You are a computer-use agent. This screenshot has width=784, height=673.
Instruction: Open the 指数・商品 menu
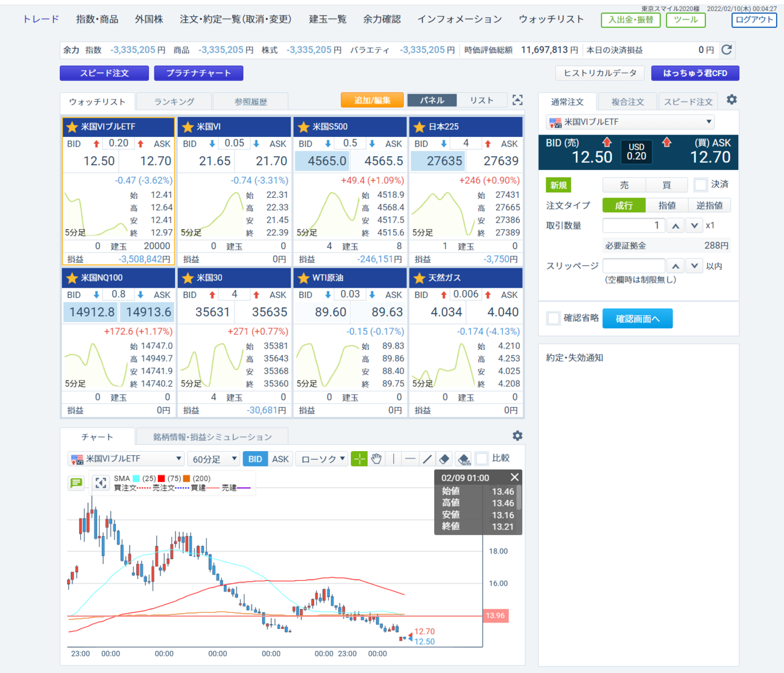pyautogui.click(x=97, y=19)
